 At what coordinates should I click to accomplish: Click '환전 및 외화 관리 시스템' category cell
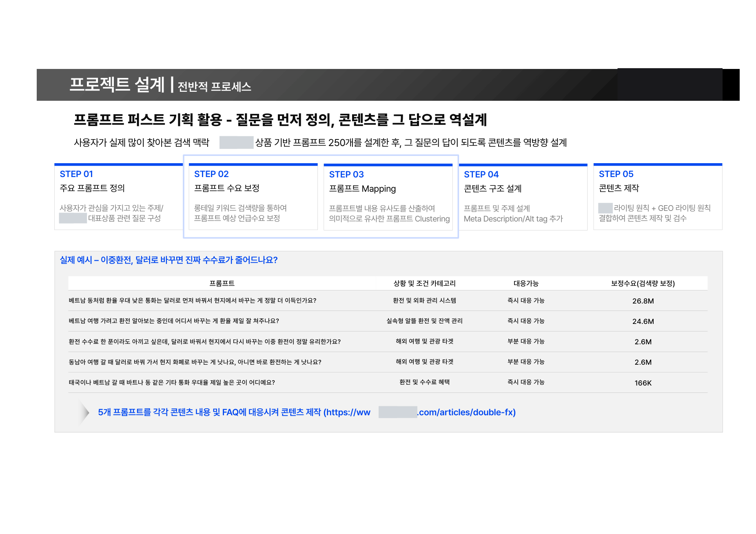pyautogui.click(x=424, y=301)
